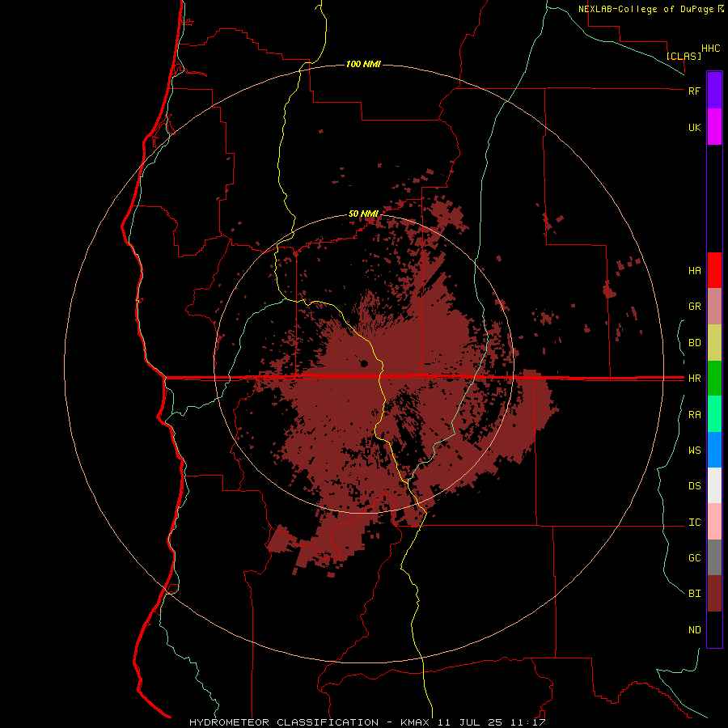Click the NEXLAB-College of DuPage text

coord(647,9)
